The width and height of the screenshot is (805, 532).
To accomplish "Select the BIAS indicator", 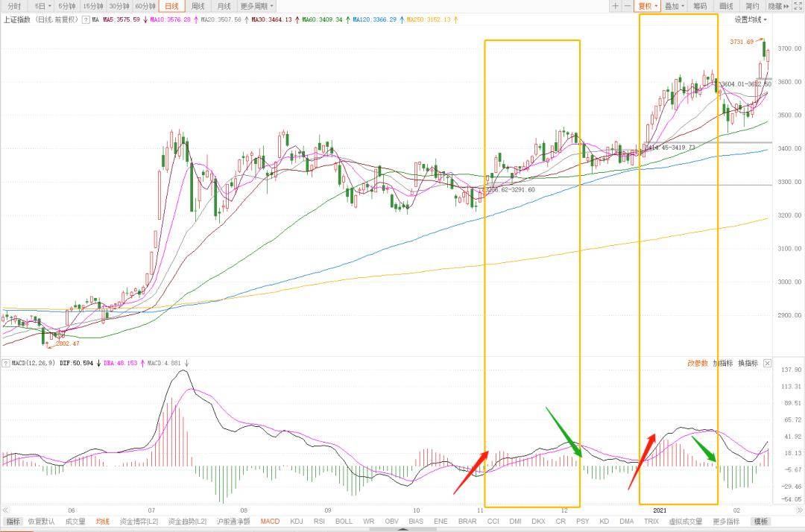I will click(x=416, y=522).
